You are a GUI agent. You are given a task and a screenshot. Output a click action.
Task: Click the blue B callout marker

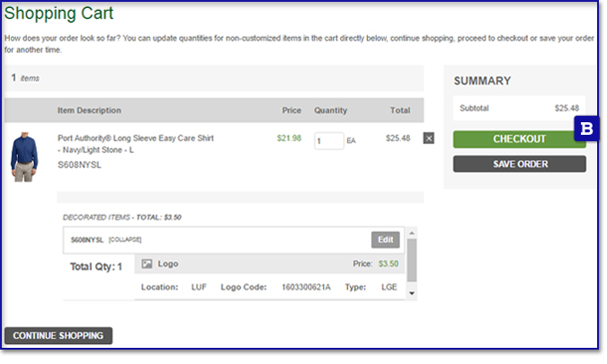586,129
